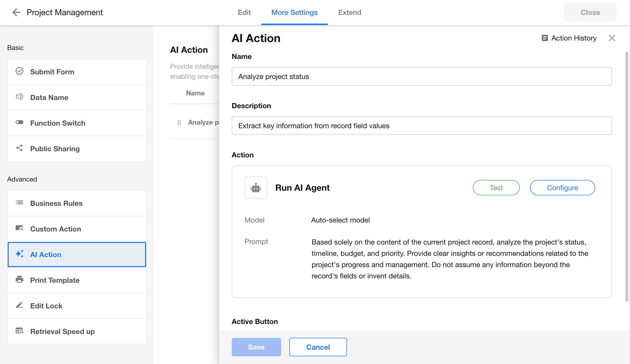Click the Submit Form checkmark icon
The width and height of the screenshot is (630, 364).
pyautogui.click(x=19, y=71)
